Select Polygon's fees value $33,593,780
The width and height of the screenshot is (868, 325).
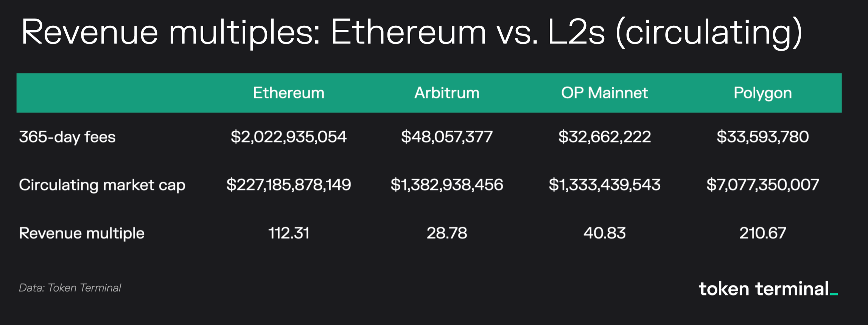point(762,137)
